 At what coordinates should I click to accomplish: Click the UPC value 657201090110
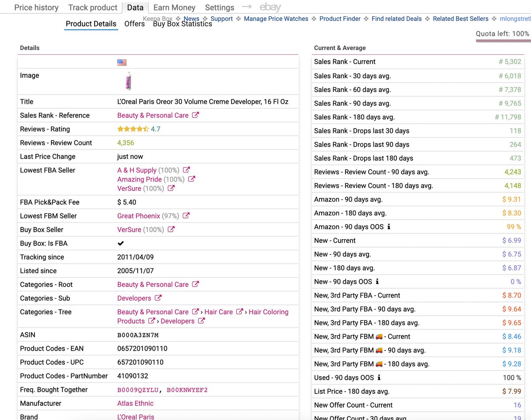click(x=140, y=362)
